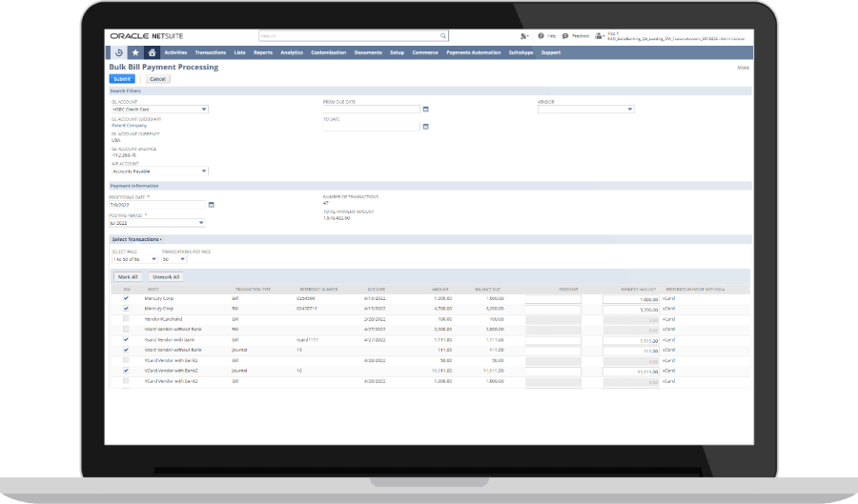The width and height of the screenshot is (858, 504).
Task: Click Payment Amount field showing 1,111.00
Action: [631, 340]
